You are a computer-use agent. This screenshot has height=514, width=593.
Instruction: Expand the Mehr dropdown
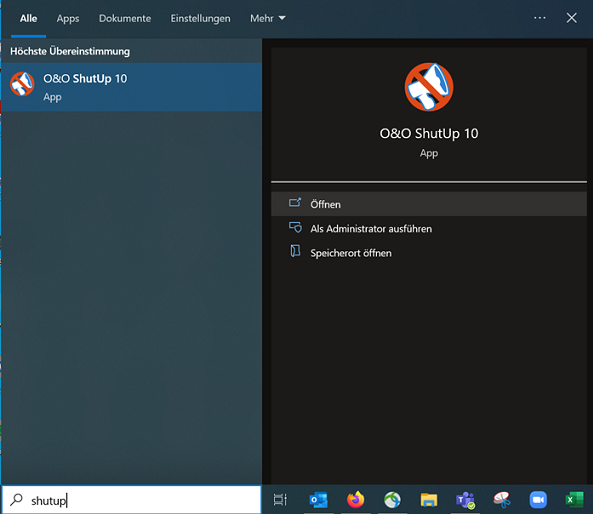pos(268,18)
